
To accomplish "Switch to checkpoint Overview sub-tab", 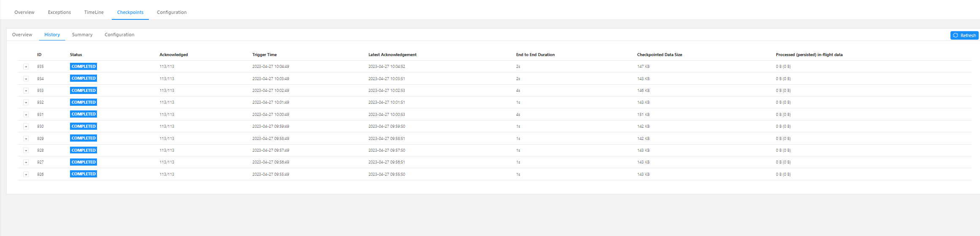I will click(22, 35).
